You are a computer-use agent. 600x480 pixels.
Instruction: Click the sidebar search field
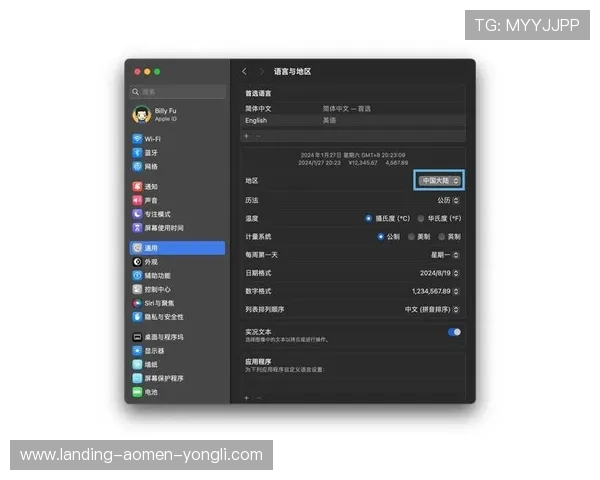click(x=178, y=92)
